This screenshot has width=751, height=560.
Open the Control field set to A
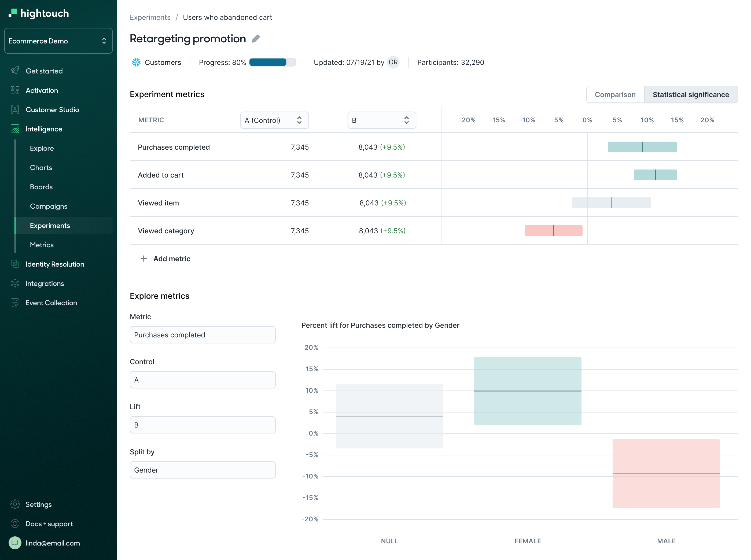click(203, 380)
